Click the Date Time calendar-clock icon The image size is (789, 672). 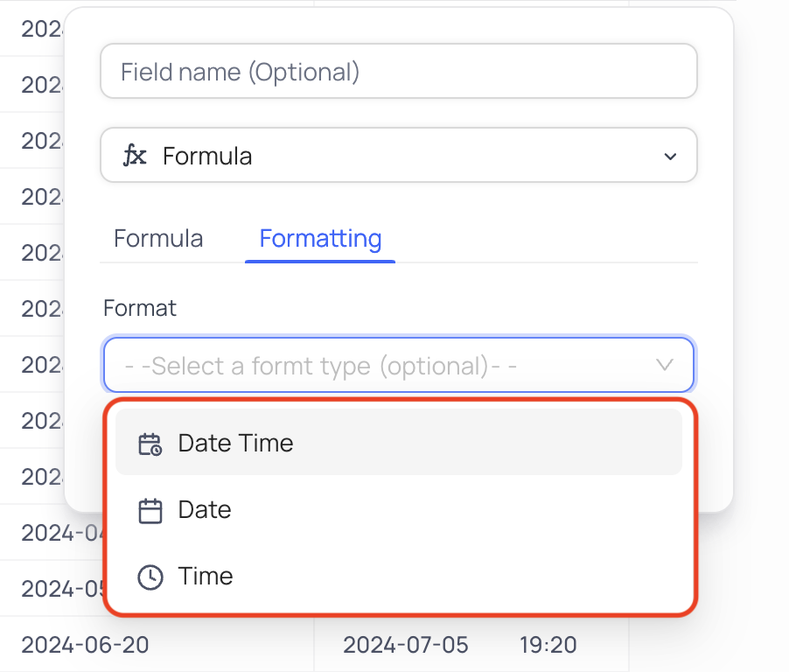tap(150, 444)
